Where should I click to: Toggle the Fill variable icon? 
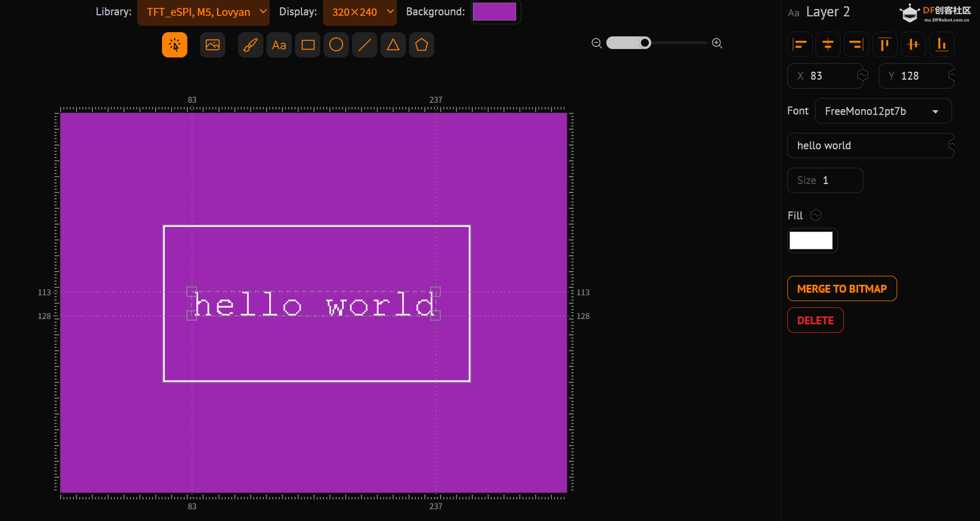[x=816, y=215]
